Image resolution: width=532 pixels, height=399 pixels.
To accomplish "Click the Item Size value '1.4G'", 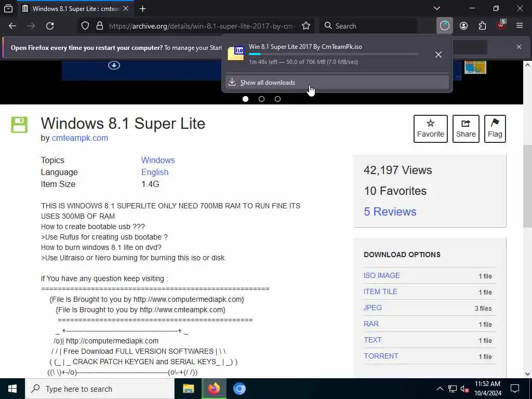I will click(x=150, y=184).
